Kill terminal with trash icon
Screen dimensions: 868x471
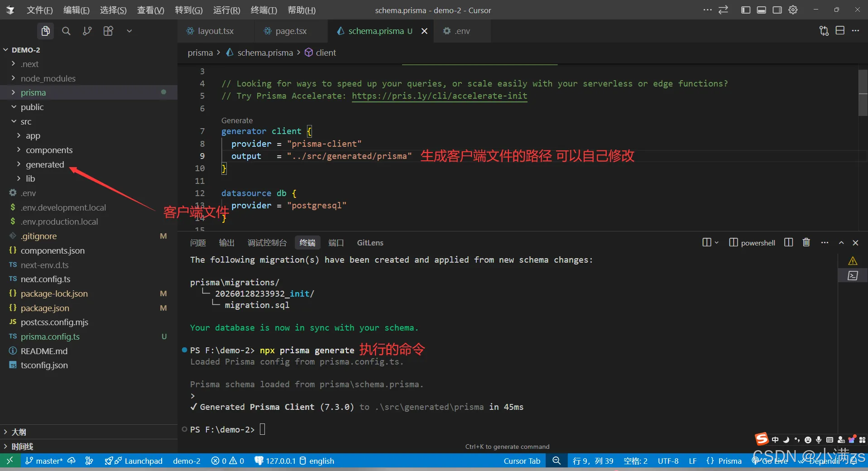[806, 242]
